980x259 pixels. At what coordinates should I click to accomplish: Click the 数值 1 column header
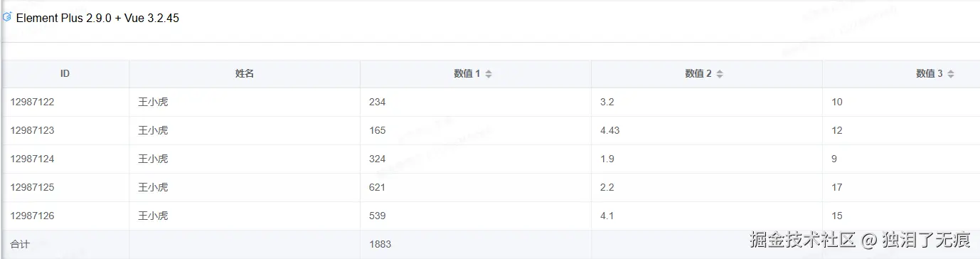tap(475, 74)
